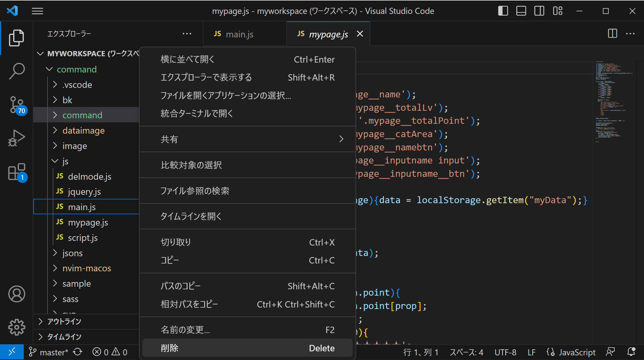Click the master* git branch indicator
644x360 pixels.
click(x=48, y=352)
